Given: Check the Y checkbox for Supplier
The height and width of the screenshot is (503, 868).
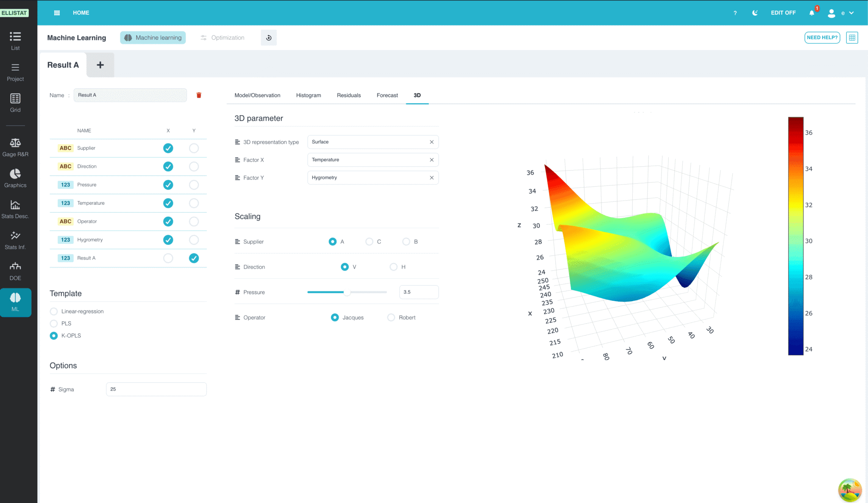Looking at the screenshot, I should [194, 148].
